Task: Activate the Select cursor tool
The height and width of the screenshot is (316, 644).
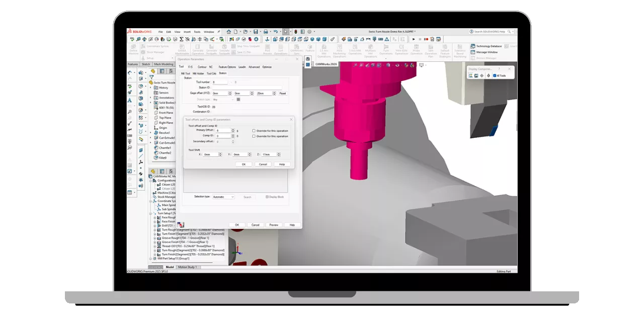Action: pos(285,32)
